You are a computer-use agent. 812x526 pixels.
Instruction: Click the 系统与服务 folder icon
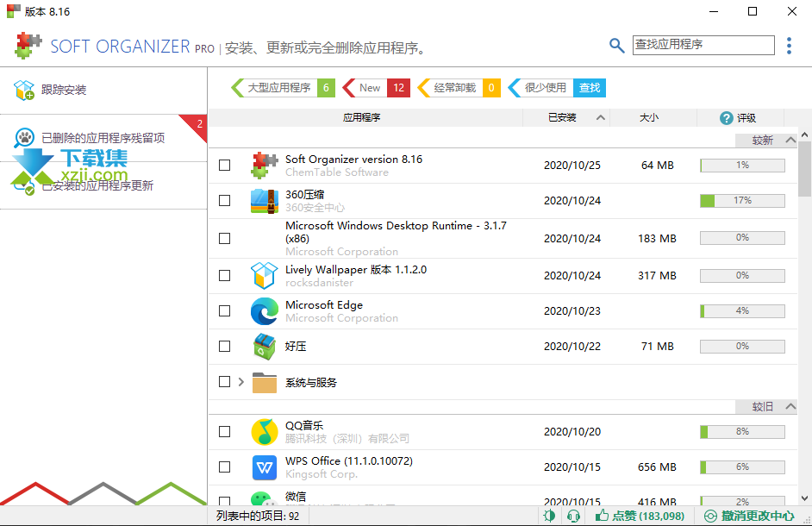265,383
